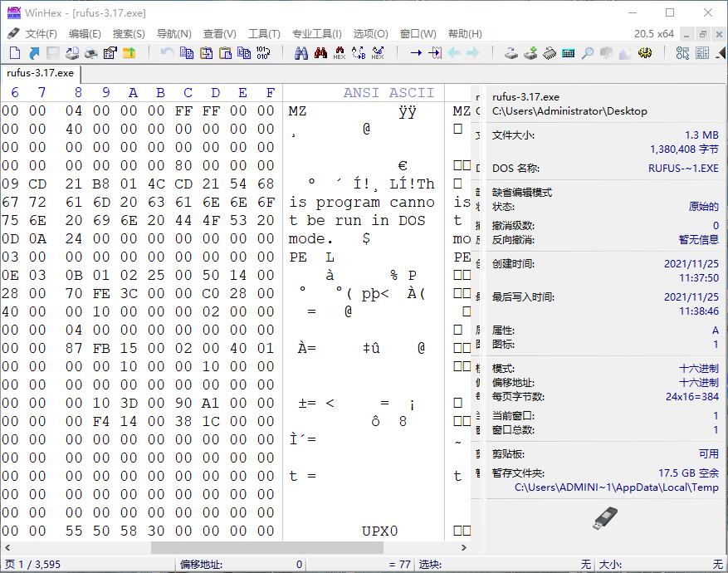Open the 帮助(H) menu
Image resolution: width=728 pixels, height=573 pixels.
click(x=465, y=34)
